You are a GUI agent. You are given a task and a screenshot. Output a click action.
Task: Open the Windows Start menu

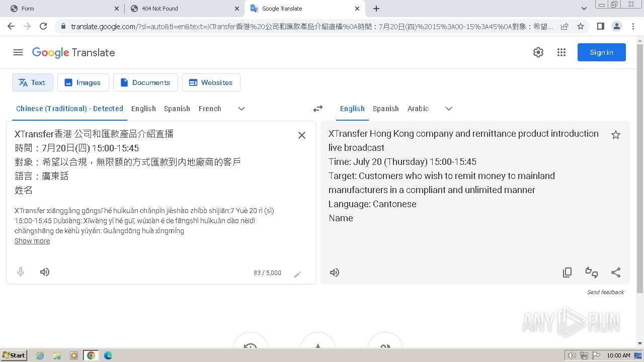pos(14,355)
